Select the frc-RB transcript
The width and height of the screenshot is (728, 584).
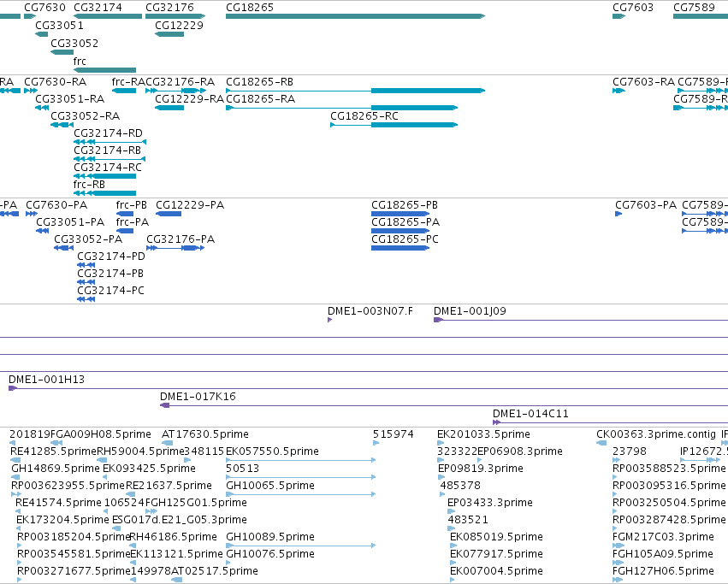104,193
